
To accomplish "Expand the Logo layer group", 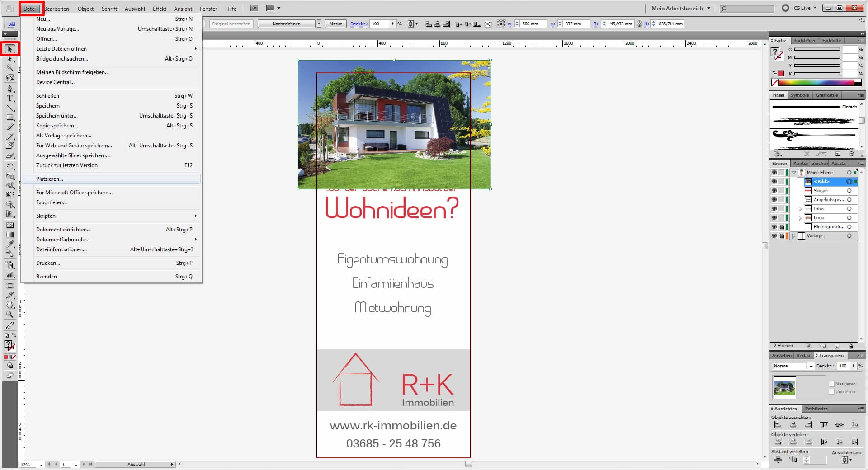I will pos(800,217).
